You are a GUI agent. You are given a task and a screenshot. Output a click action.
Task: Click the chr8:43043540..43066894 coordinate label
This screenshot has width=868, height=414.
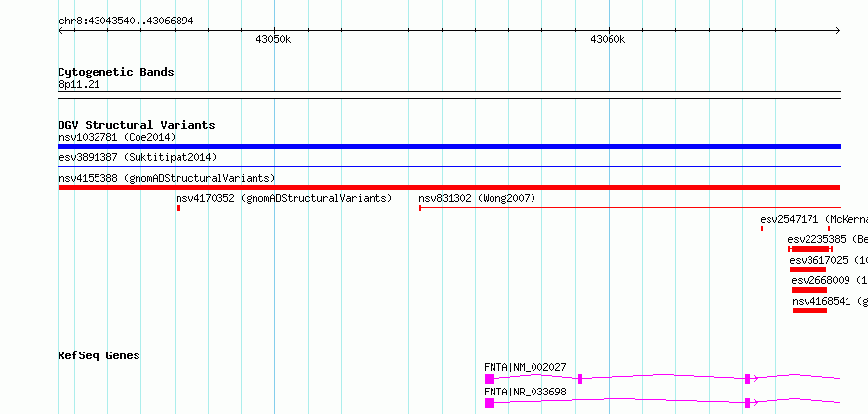[x=126, y=21]
